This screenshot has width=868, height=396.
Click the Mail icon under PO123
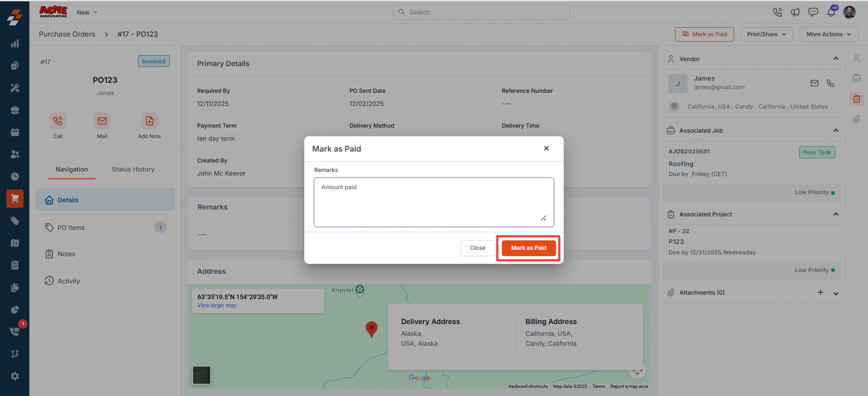pyautogui.click(x=102, y=121)
